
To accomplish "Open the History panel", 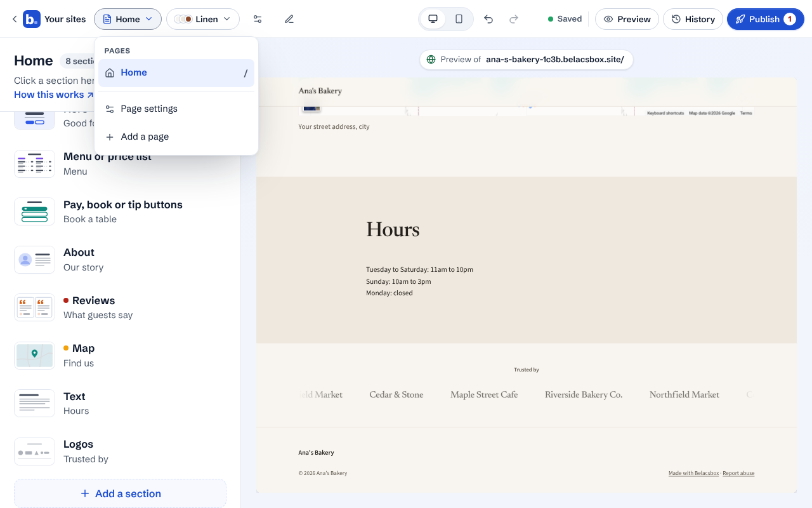I will tap(693, 19).
